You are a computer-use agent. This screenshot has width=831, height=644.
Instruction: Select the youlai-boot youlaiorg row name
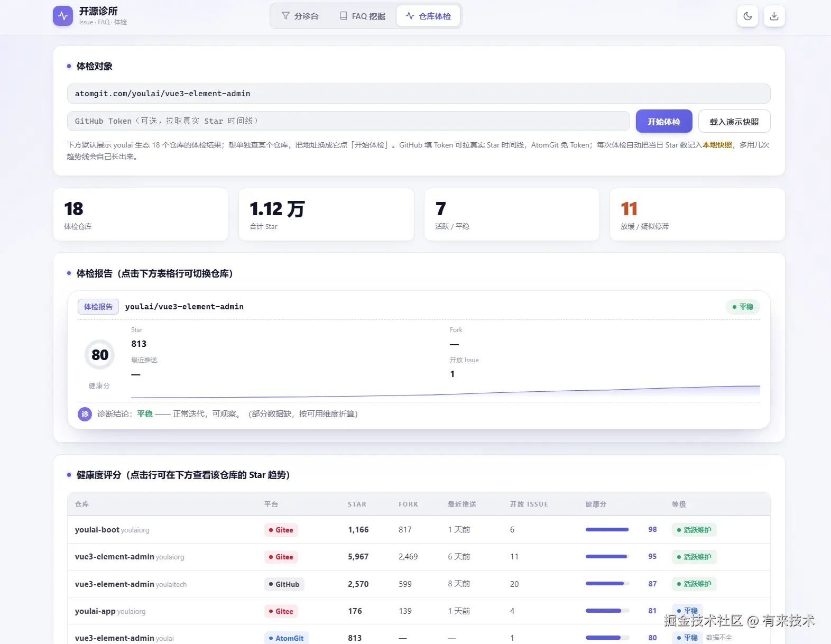tap(112, 530)
